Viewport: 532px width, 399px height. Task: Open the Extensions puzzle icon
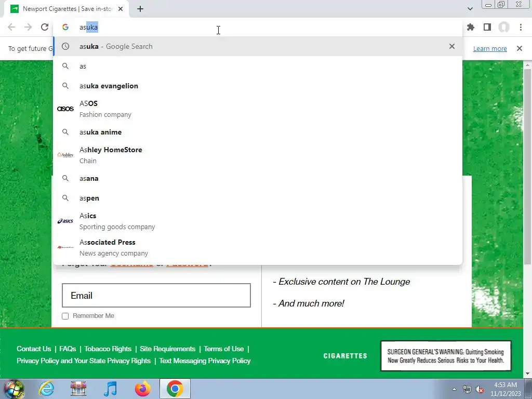point(471,27)
